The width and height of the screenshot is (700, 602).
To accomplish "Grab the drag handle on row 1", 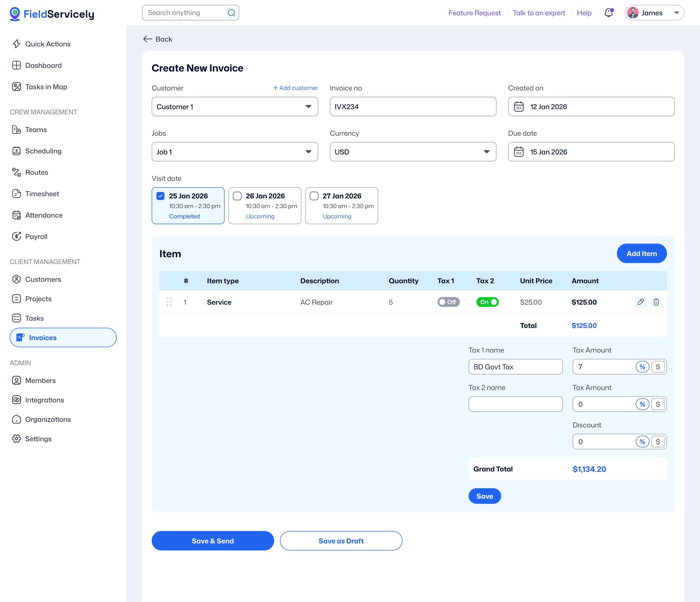I will (169, 302).
